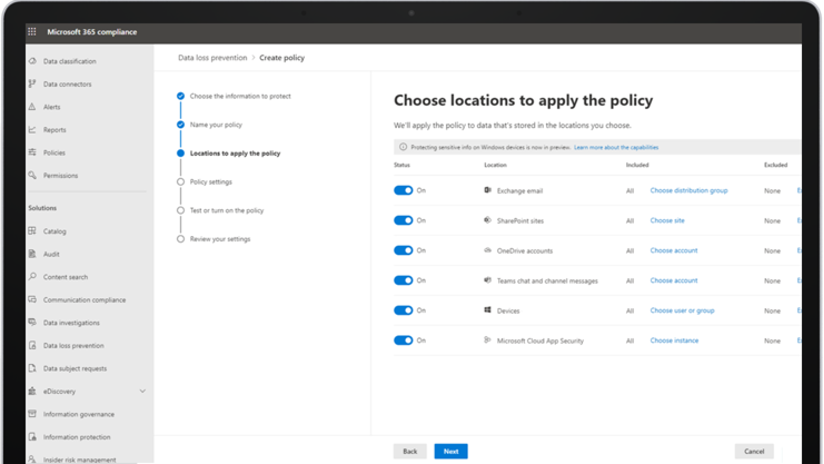The image size is (824, 464).
Task: Go to Alerts in sidebar
Action: coord(52,107)
